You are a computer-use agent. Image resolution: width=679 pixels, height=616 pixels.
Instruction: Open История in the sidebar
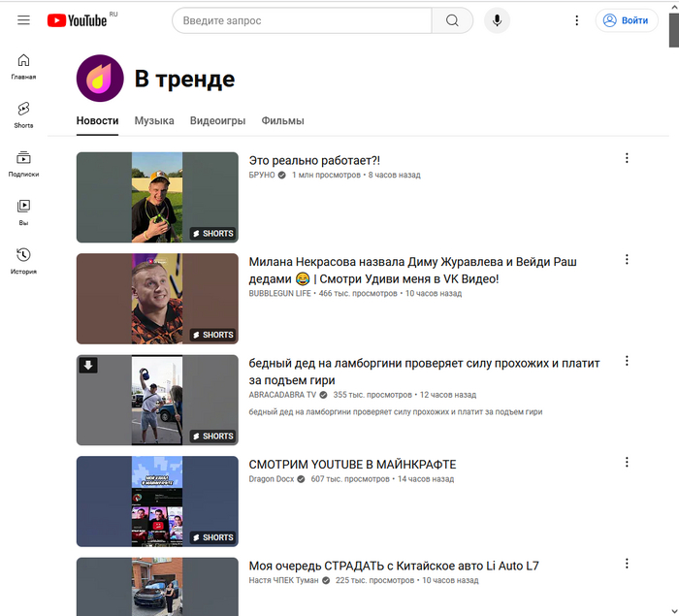coord(23,261)
